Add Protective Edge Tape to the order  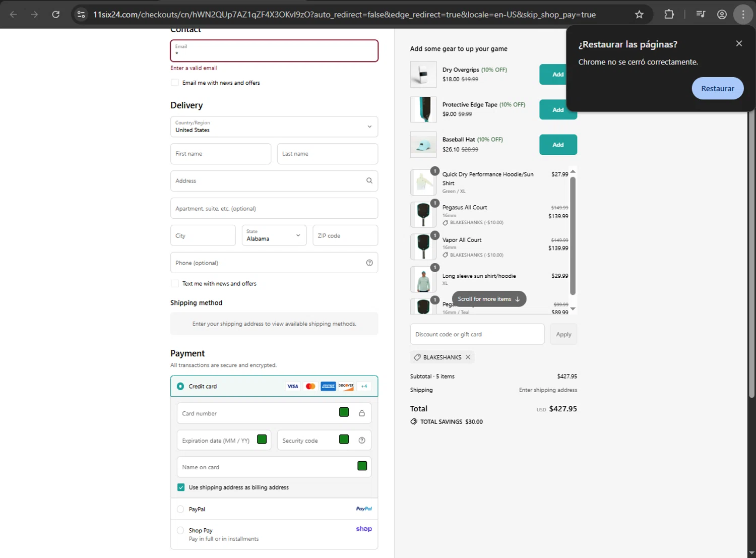pyautogui.click(x=558, y=109)
